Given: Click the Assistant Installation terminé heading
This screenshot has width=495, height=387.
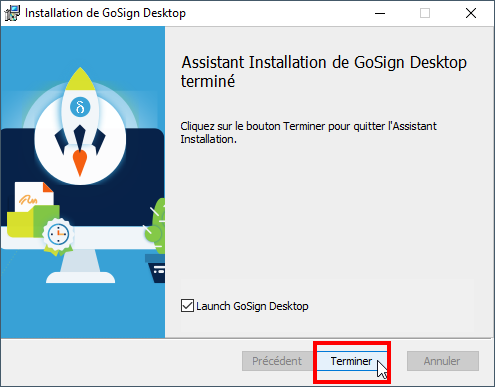Looking at the screenshot, I should [324, 72].
